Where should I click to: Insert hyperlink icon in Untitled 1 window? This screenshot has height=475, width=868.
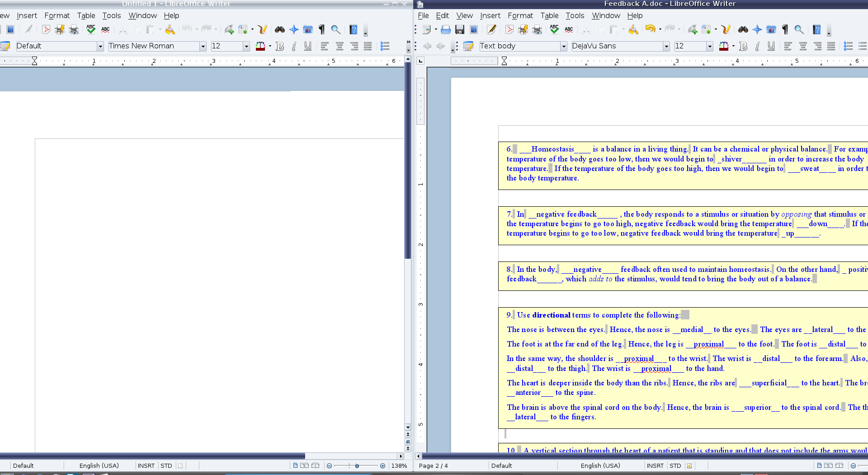click(x=229, y=29)
